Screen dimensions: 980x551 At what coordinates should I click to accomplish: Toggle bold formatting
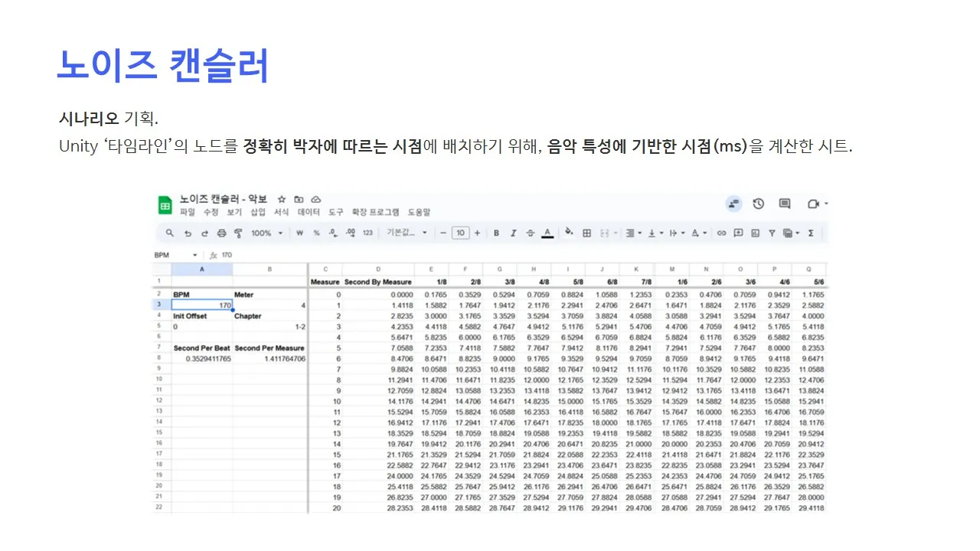click(x=496, y=233)
